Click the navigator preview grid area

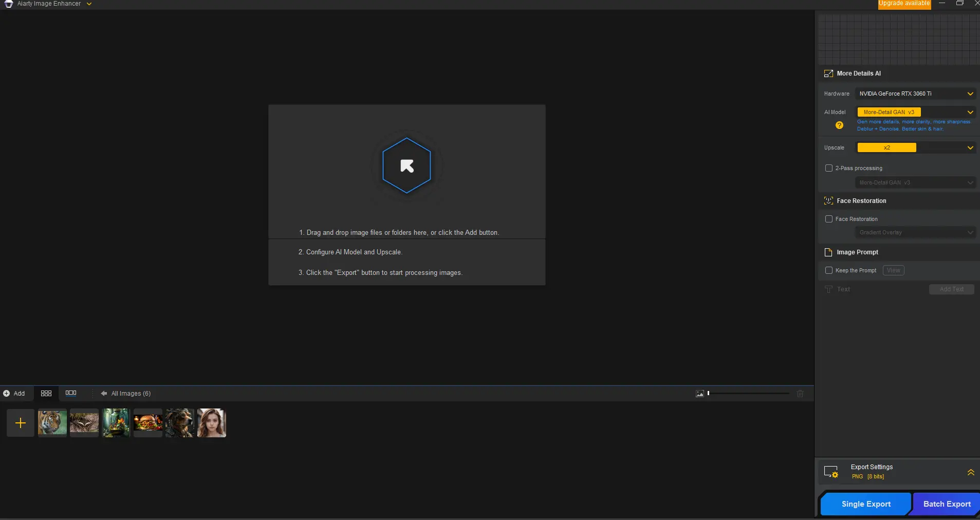(x=898, y=40)
